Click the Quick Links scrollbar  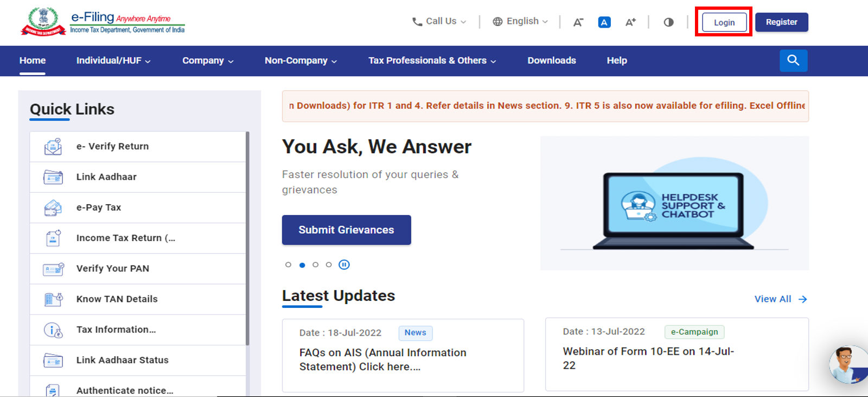[247, 238]
